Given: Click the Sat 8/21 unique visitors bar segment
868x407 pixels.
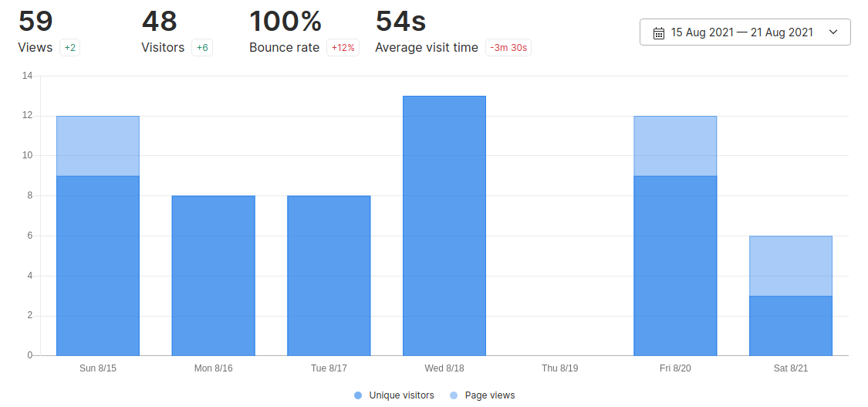Looking at the screenshot, I should point(791,325).
